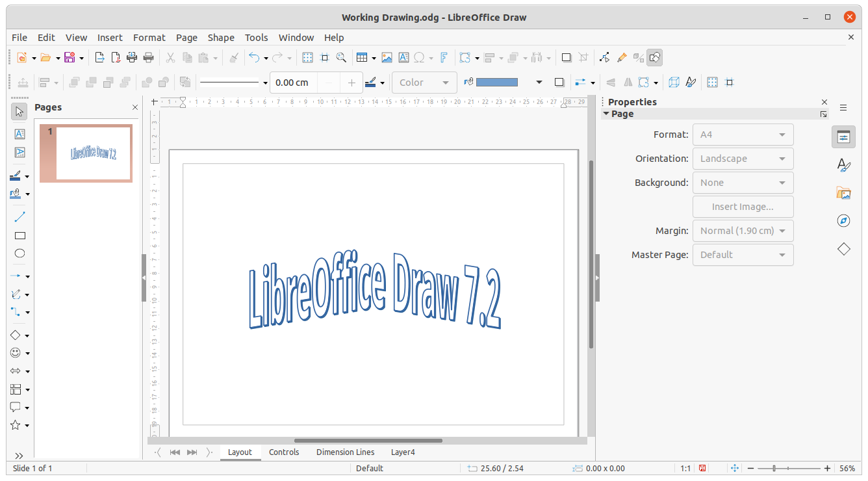Click the Insert Image toolbar icon
Image resolution: width=868 pixels, height=481 pixels.
tap(387, 58)
